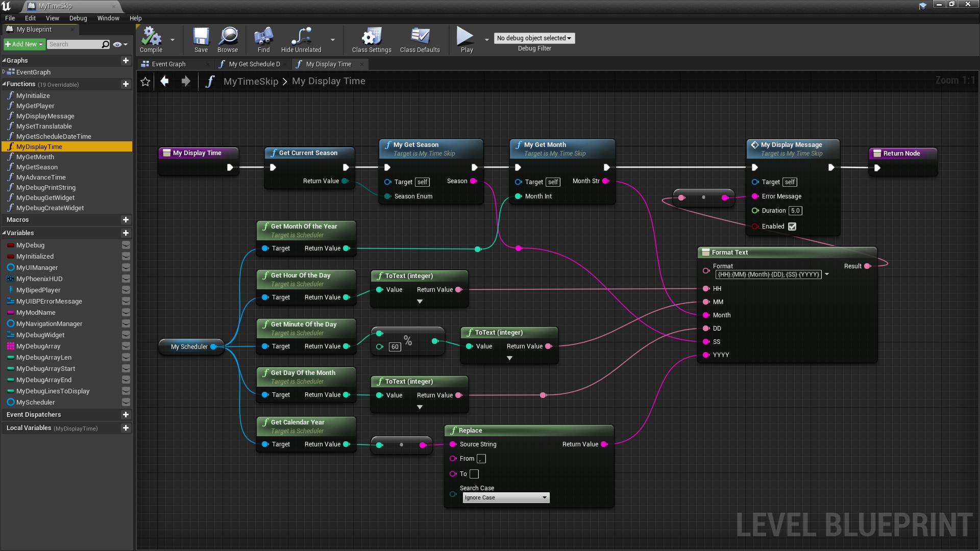Click Add New button
Image resolution: width=980 pixels, height=551 pixels.
pyautogui.click(x=24, y=44)
